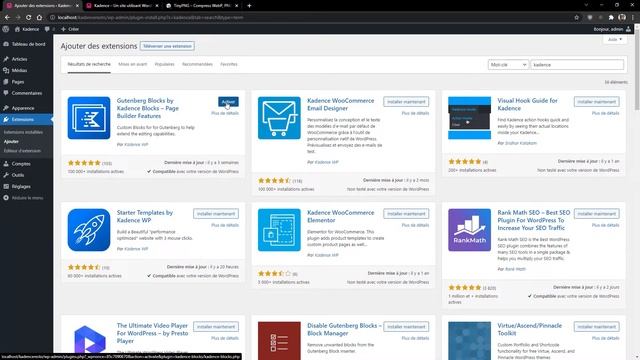The image size is (640, 360).
Task: Click the Réglages settings icon in sidebar
Action: click(x=6, y=187)
